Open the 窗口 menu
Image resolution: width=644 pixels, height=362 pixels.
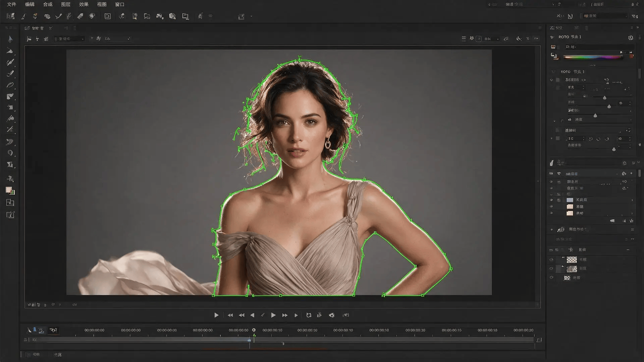point(120,4)
